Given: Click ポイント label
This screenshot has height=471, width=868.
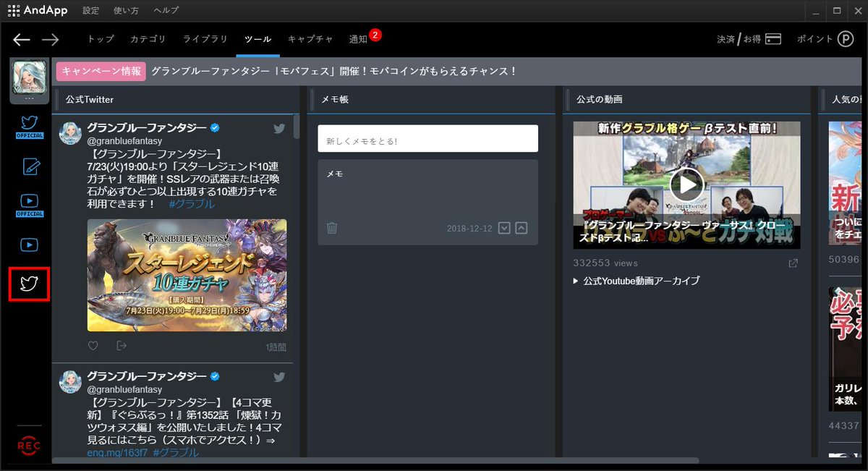Looking at the screenshot, I should coord(814,39).
